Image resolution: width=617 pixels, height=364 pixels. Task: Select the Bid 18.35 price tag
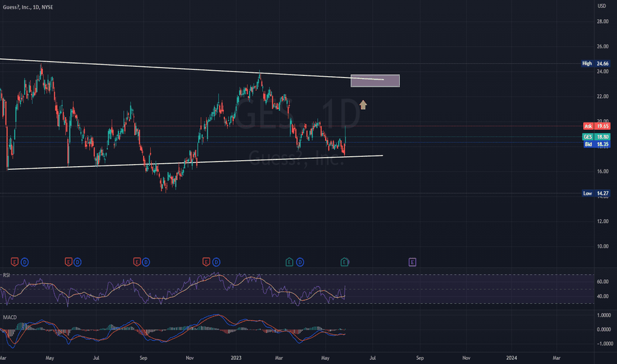(x=596, y=144)
